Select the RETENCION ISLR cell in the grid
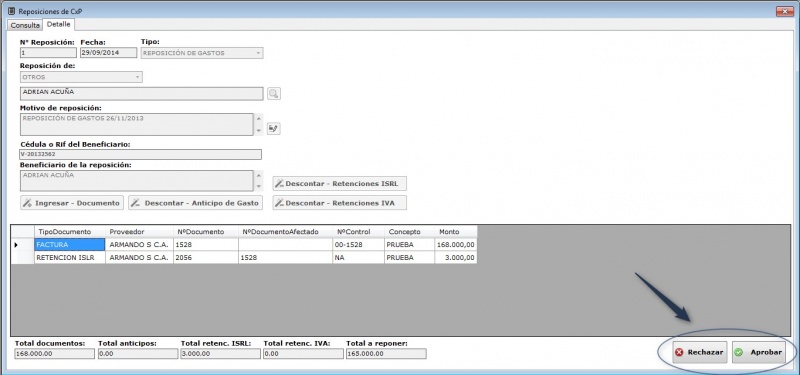The height and width of the screenshot is (375, 800). point(69,258)
